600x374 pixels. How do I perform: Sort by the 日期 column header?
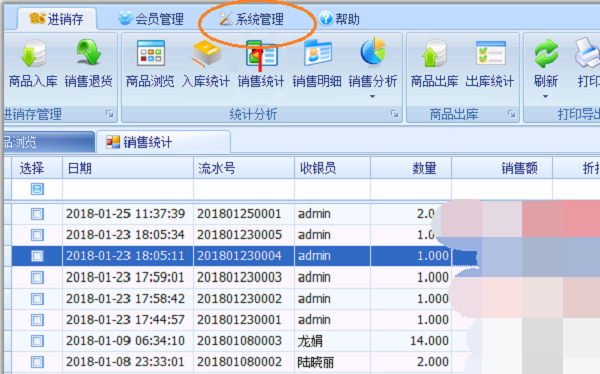128,168
